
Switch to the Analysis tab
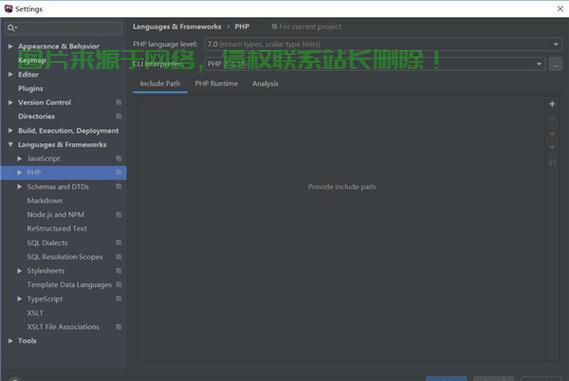click(265, 84)
